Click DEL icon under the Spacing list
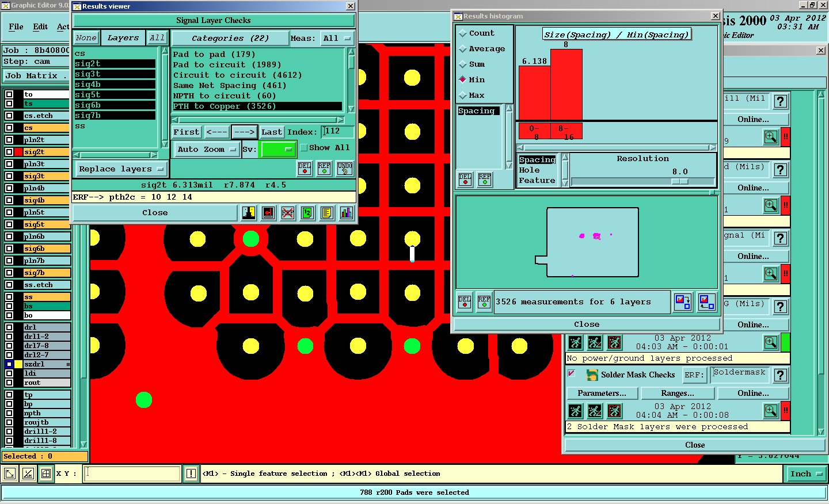829x504 pixels. point(465,180)
